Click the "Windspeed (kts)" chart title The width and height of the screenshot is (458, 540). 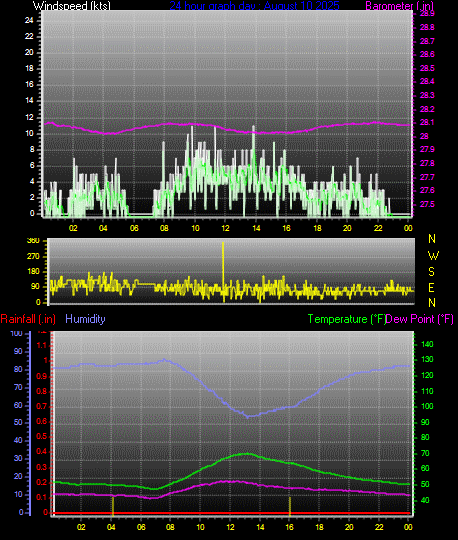pyautogui.click(x=72, y=6)
